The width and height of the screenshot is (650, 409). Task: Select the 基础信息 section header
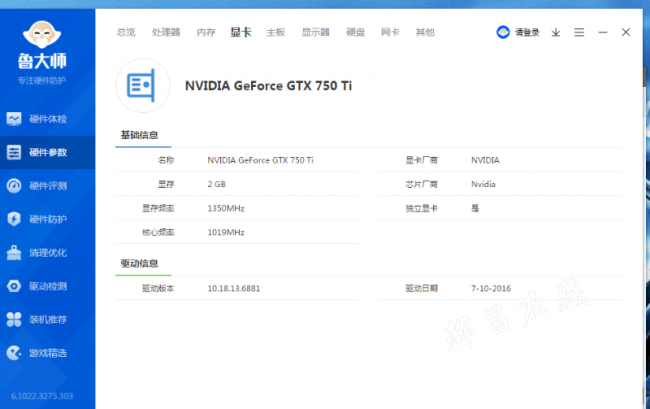[139, 135]
